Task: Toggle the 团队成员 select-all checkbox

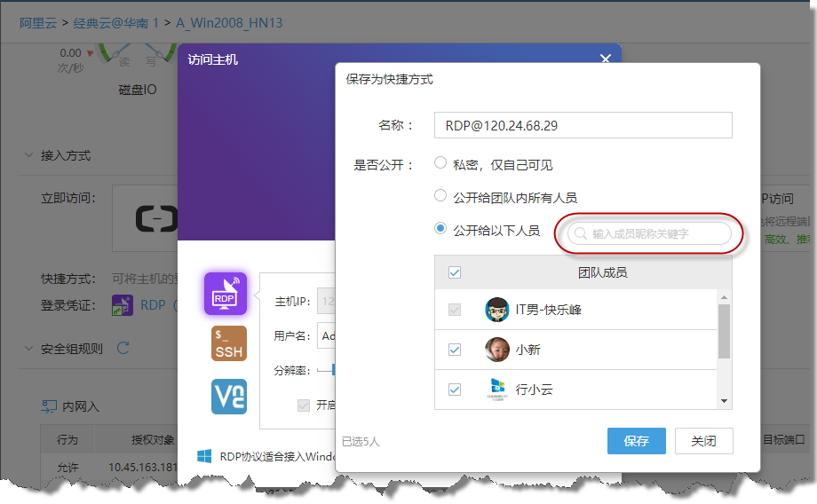Action: click(x=455, y=272)
